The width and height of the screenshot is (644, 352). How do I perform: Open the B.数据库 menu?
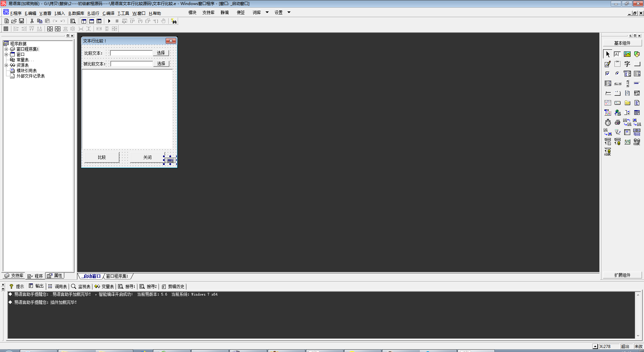point(76,13)
